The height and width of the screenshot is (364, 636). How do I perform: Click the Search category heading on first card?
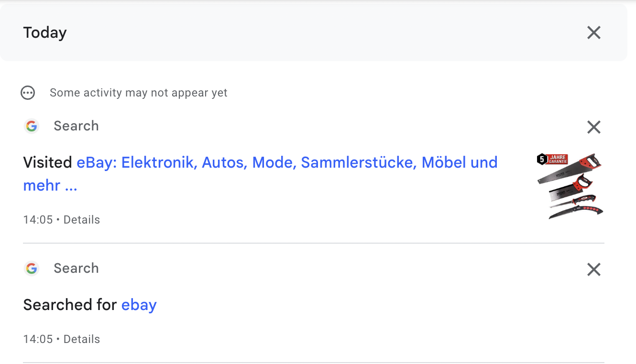76,126
